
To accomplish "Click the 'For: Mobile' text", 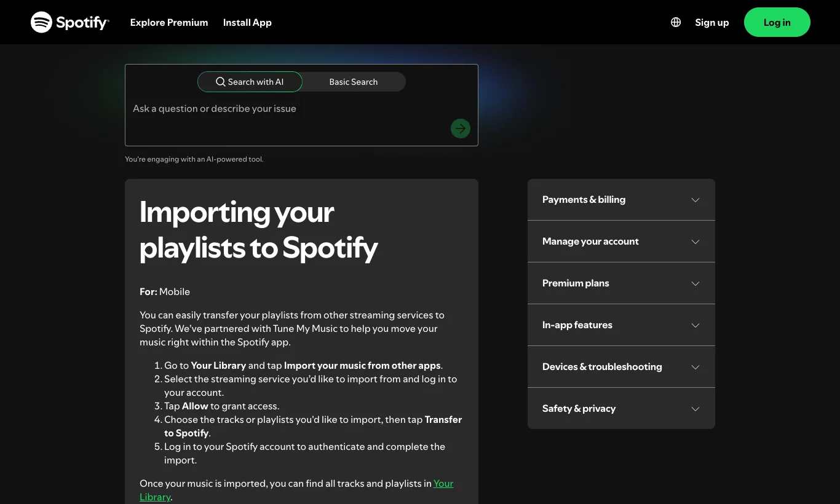I will [165, 291].
